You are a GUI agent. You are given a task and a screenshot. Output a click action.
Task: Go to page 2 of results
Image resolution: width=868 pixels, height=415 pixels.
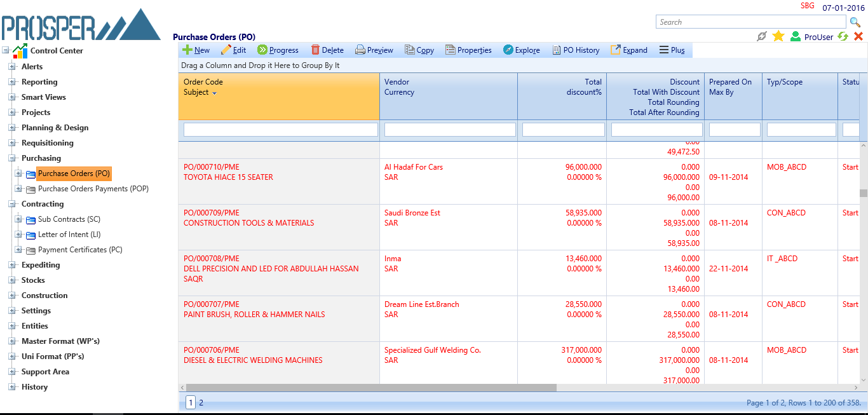[201, 402]
